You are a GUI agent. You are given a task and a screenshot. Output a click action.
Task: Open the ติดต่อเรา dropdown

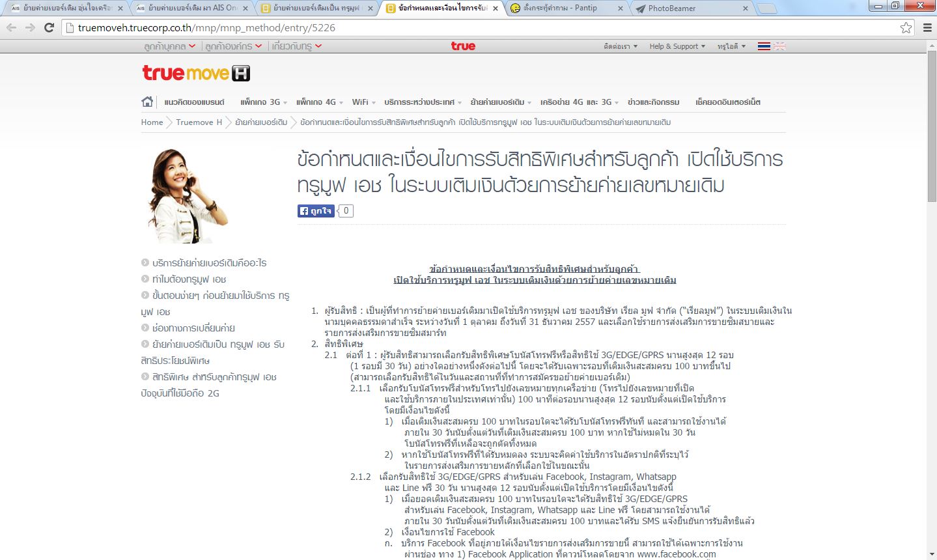[621, 46]
